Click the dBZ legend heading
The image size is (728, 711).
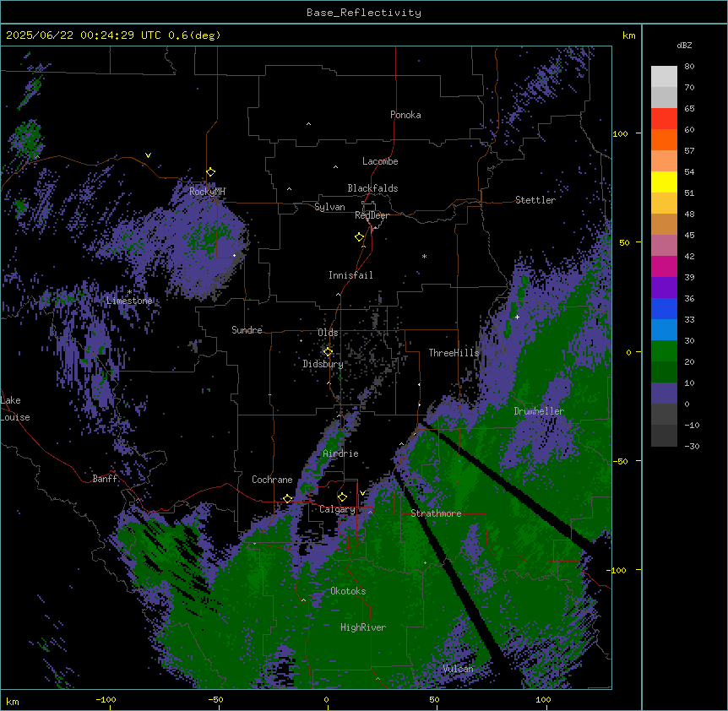coord(684,46)
